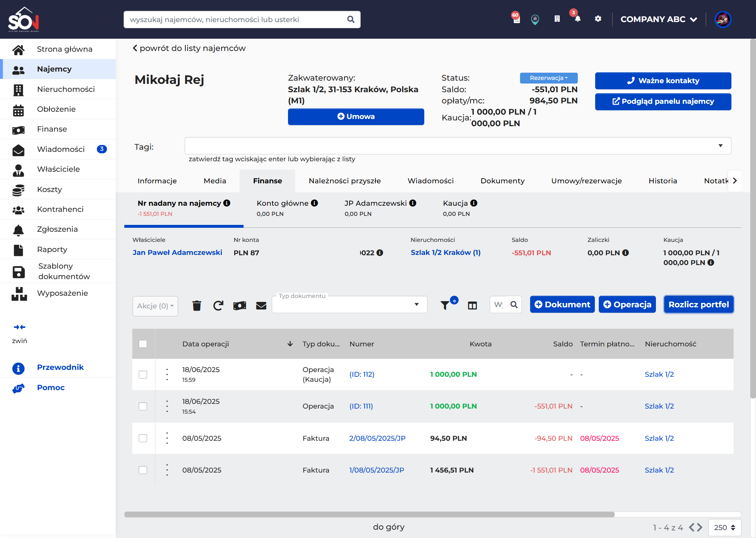Open the Rezerwacja status dropdown
The image size is (756, 538).
coord(549,78)
